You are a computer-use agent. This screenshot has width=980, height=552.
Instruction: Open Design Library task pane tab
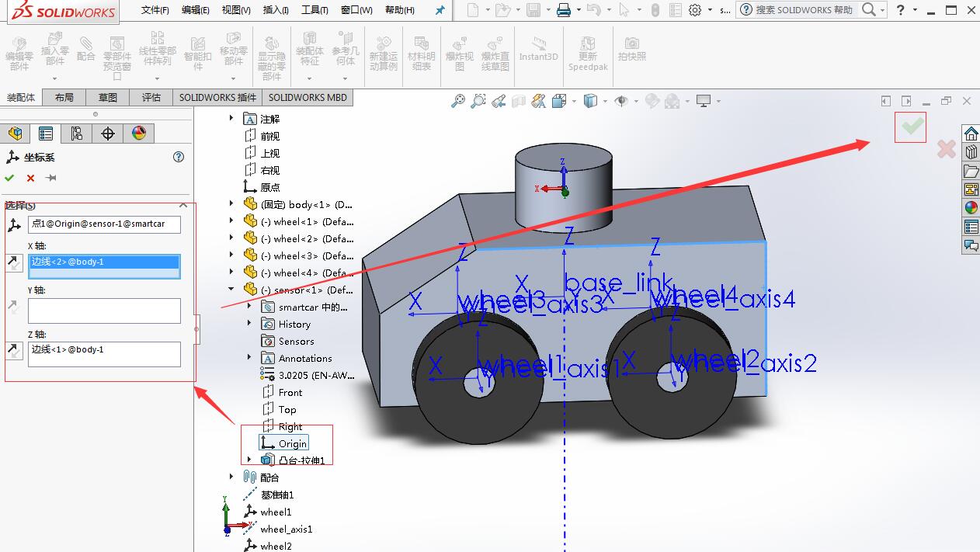coord(971,152)
